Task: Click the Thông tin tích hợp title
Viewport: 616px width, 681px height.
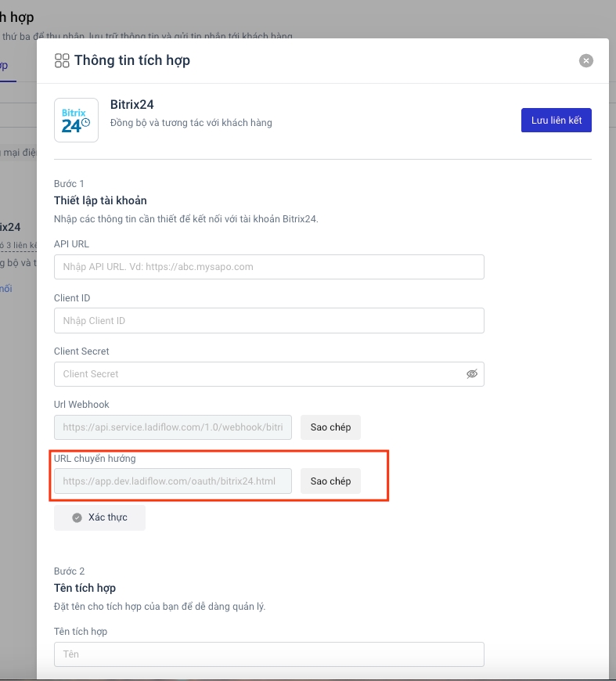Action: click(131, 60)
